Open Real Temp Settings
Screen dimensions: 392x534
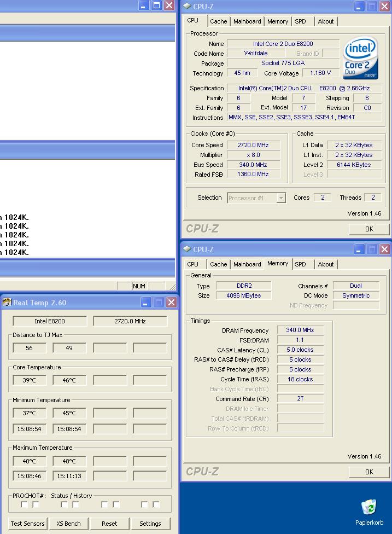point(150,524)
